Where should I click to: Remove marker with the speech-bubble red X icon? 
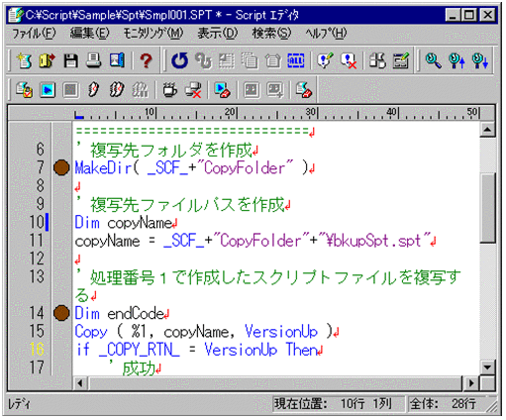(349, 60)
